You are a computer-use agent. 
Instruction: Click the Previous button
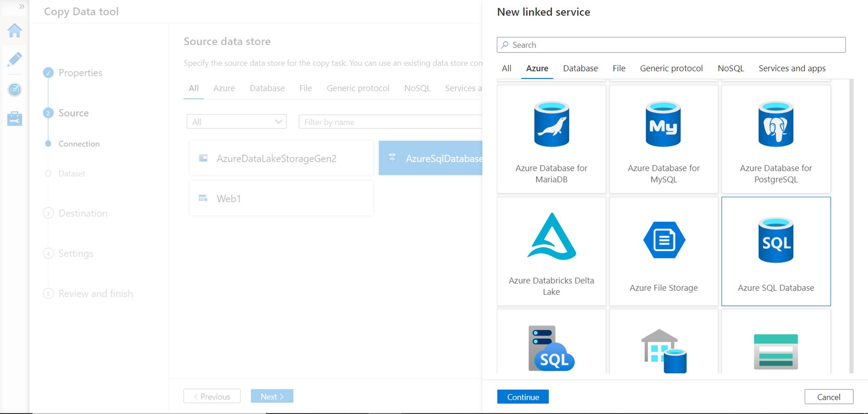click(x=212, y=396)
